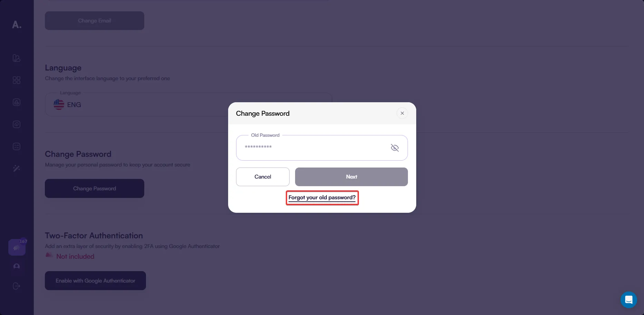Image resolution: width=644 pixels, height=315 pixels.
Task: Close the Change Password dialog with X
Action: point(402,113)
